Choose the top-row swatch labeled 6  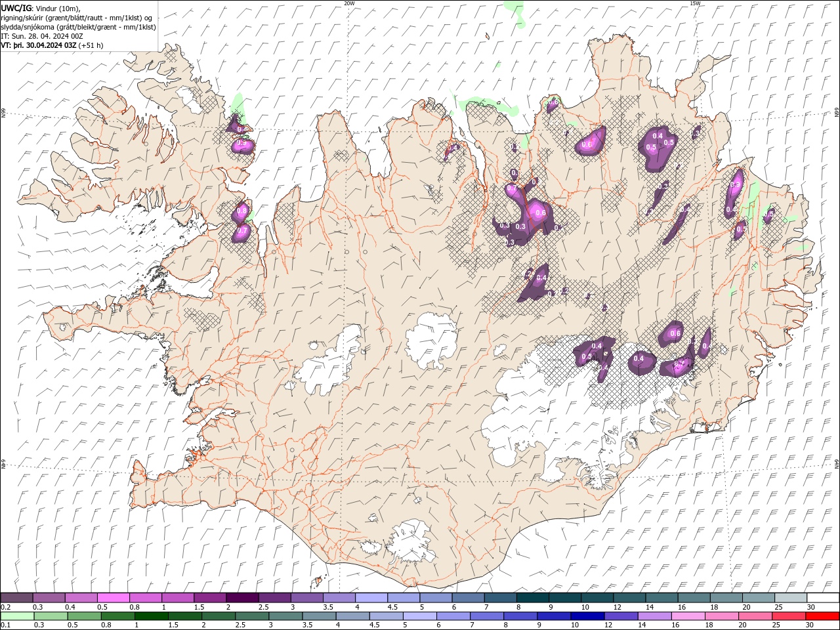tap(469, 598)
